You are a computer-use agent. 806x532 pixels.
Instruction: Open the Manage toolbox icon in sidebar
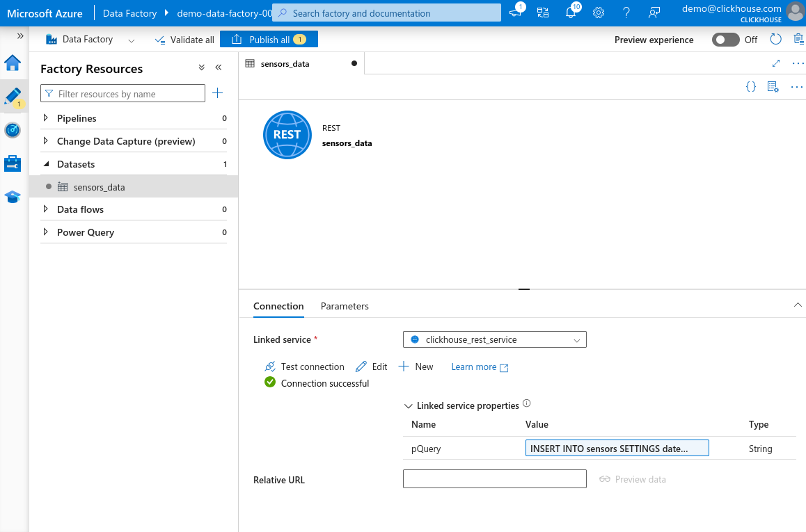(x=13, y=163)
